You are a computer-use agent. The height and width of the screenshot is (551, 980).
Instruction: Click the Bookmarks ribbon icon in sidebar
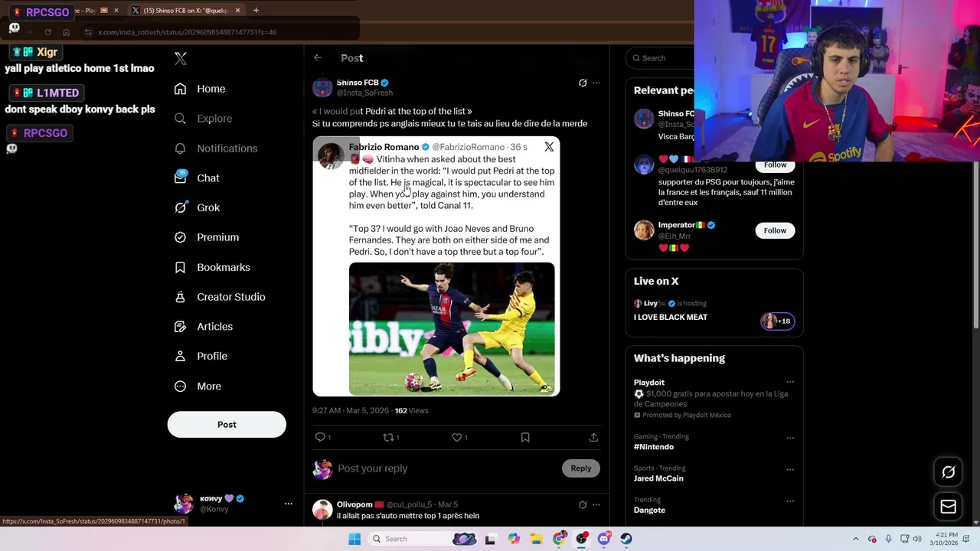click(180, 267)
